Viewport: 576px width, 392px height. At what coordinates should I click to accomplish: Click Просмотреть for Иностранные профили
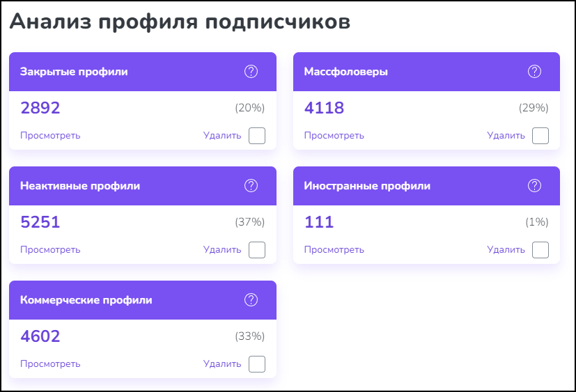coord(334,250)
